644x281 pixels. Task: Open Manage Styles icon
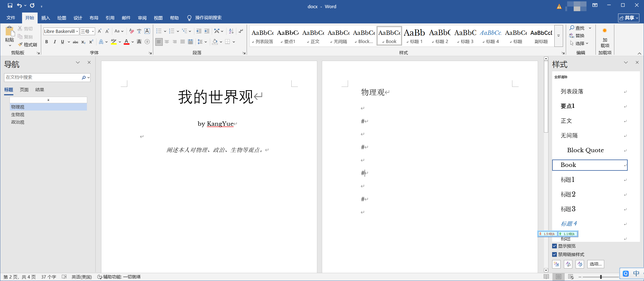[x=580, y=264]
